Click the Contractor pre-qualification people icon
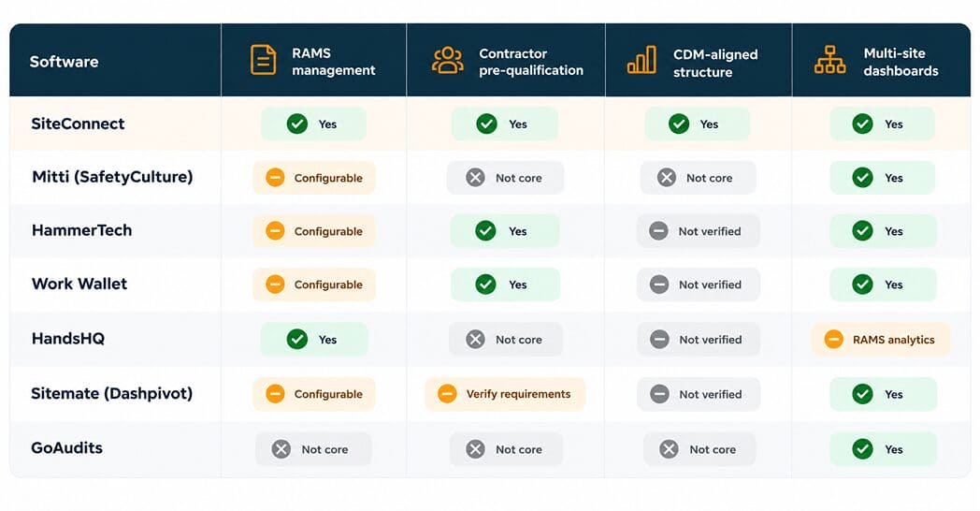This screenshot has width=980, height=511. click(448, 61)
